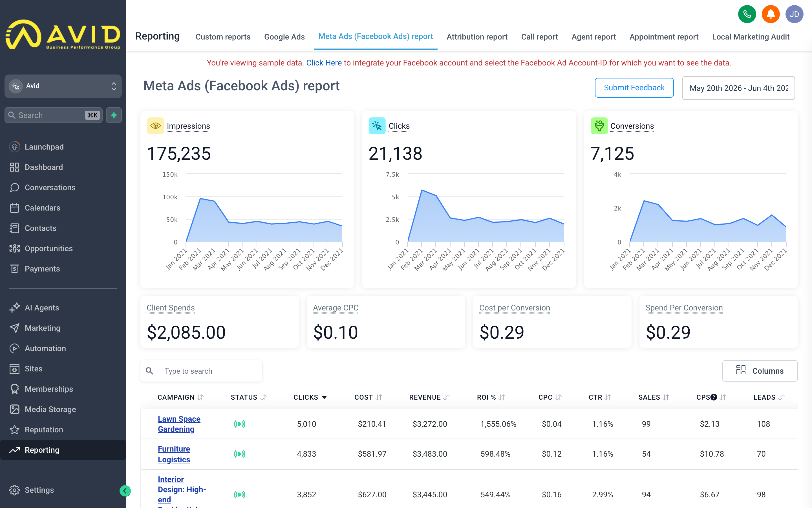Toggle CLICKS column sort direction caret
Viewport: 812px width, 508px height.
324,397
